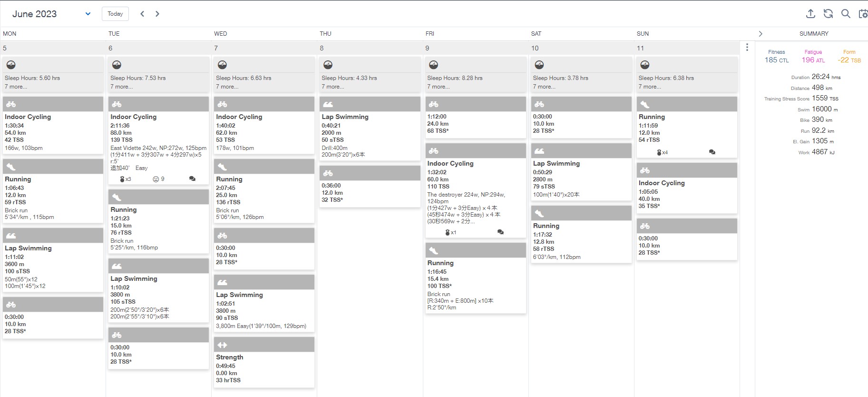Open Tuesday's Lap Swimming 1:10:02 workout
This screenshot has height=397, width=868.
(158, 290)
